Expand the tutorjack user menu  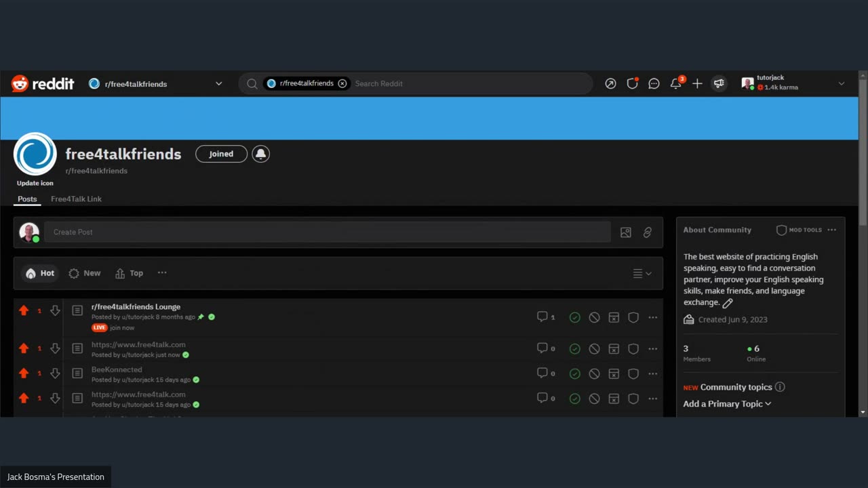coord(793,83)
